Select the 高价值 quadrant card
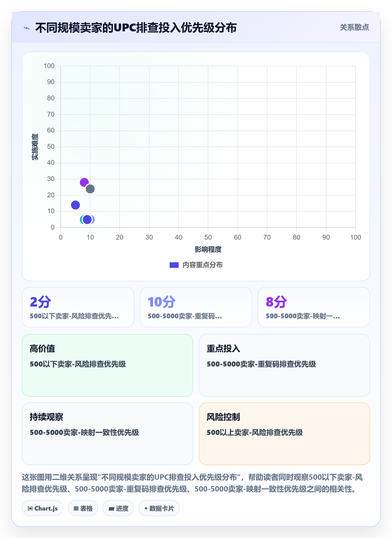 coord(108,365)
